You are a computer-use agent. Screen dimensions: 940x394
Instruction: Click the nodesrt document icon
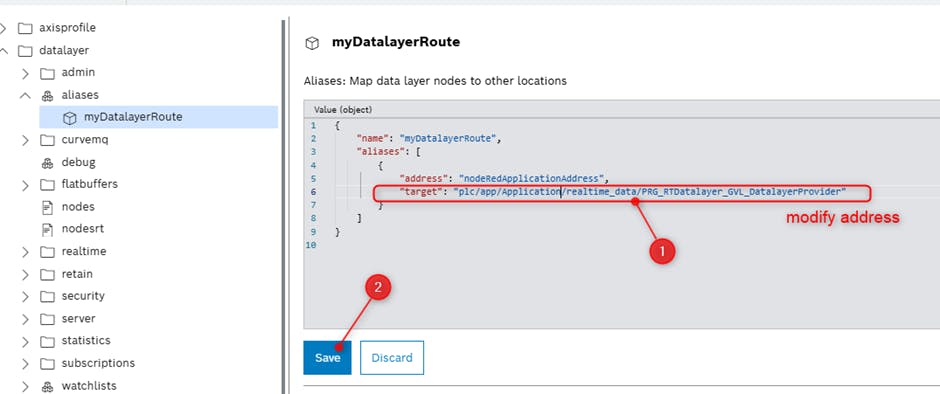point(47,230)
